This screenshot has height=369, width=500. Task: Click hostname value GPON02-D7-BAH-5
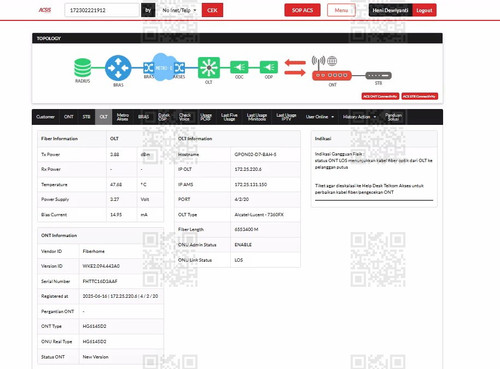click(255, 155)
